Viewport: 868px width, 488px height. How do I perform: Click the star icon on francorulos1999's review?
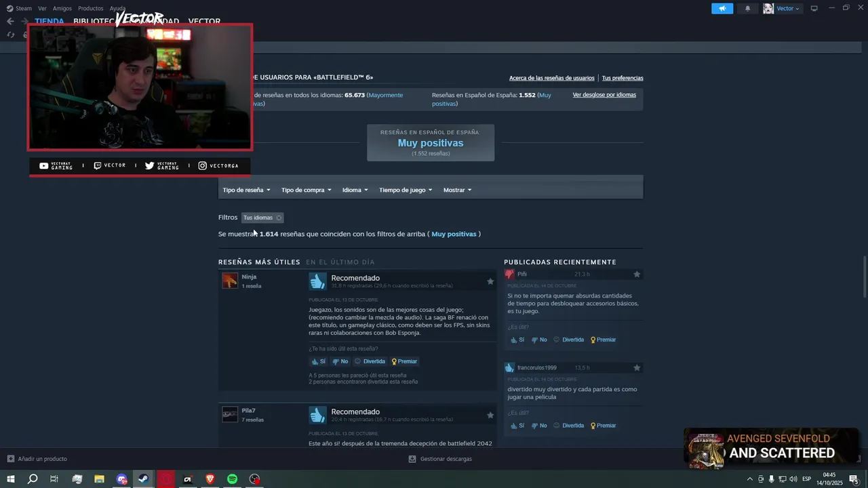coord(637,368)
